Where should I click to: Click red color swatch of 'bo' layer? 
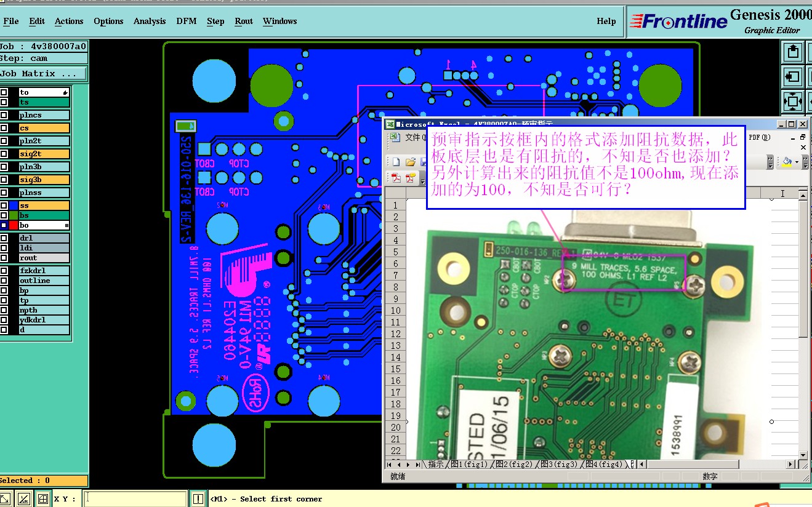click(x=14, y=225)
